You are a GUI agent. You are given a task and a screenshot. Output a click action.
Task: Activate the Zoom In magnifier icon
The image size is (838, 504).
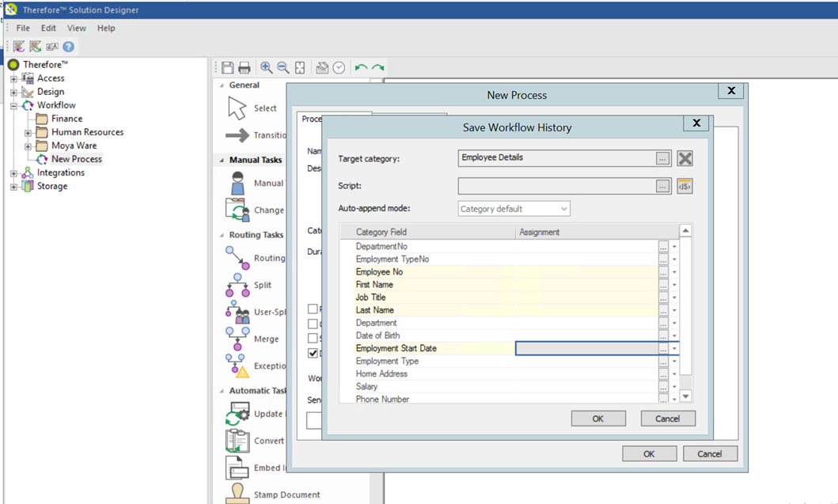pos(267,67)
